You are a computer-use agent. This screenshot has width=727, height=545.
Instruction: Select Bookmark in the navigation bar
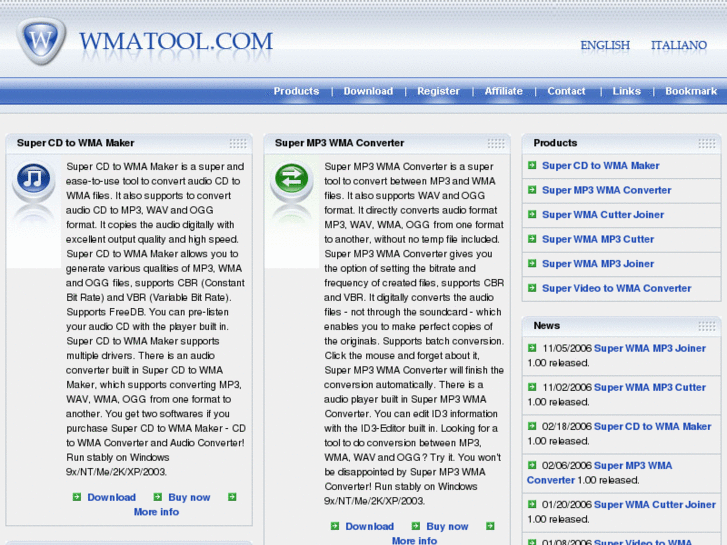[x=691, y=91]
